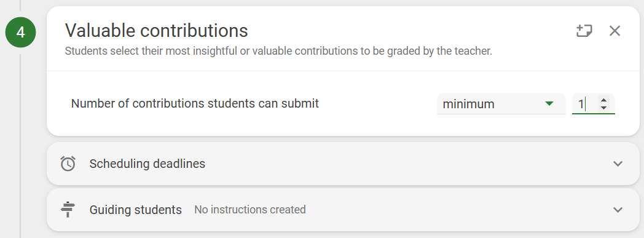The image size is (644, 238).
Task: Click the description under Valuable contributions
Action: click(x=278, y=52)
